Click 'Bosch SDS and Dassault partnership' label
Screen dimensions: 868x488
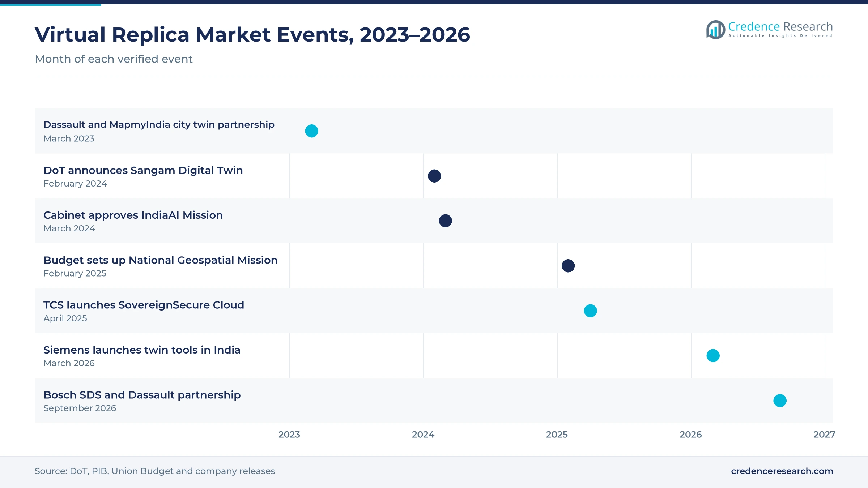tap(142, 395)
